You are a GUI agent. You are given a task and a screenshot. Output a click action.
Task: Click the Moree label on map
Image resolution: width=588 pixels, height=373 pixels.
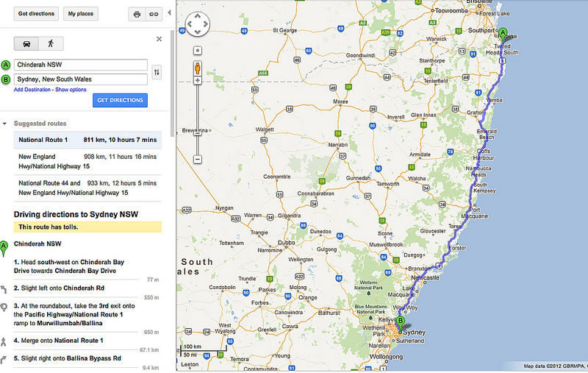(340, 102)
